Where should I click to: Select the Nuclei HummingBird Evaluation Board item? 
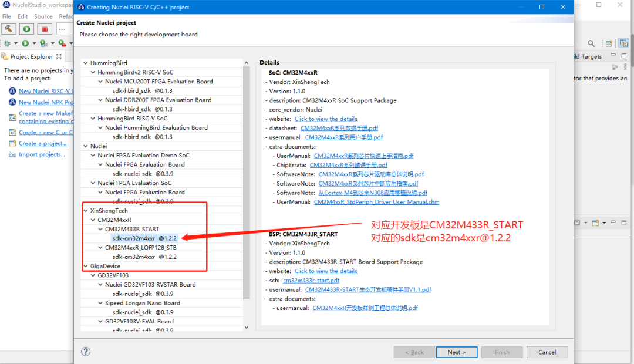point(157,128)
